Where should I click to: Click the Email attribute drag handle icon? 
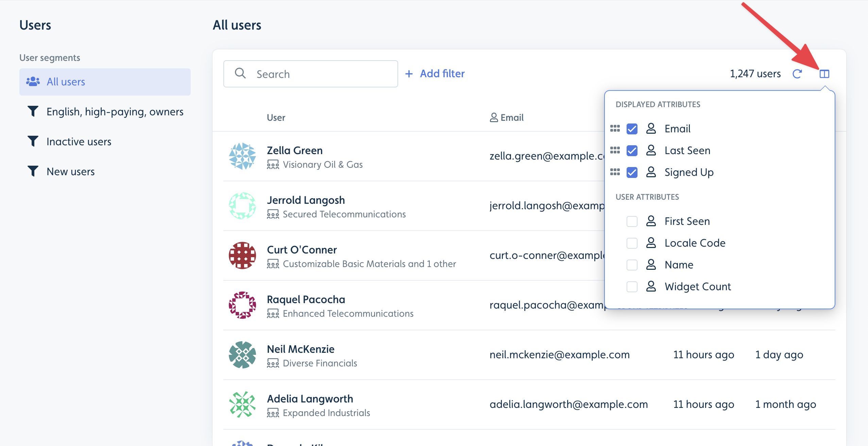pos(616,129)
